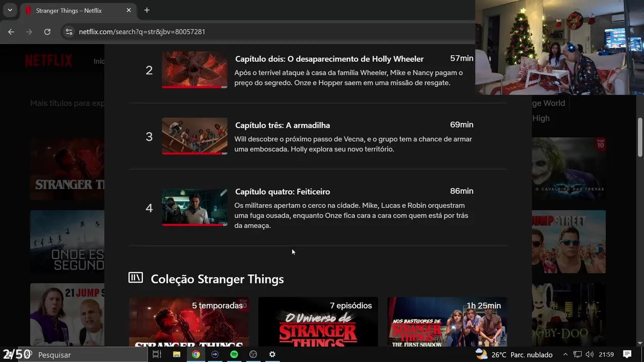Image resolution: width=644 pixels, height=362 pixels.
Task: Play episode 3 A armadilha thumbnail
Action: 195,136
